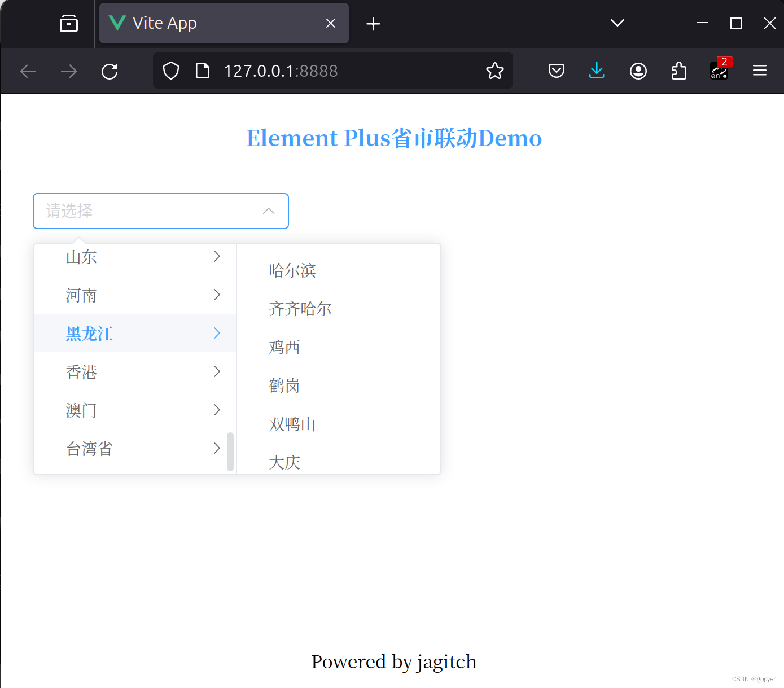This screenshot has height=688, width=784.
Task: Click the Powered by jagitch footer text
Action: 394,662
